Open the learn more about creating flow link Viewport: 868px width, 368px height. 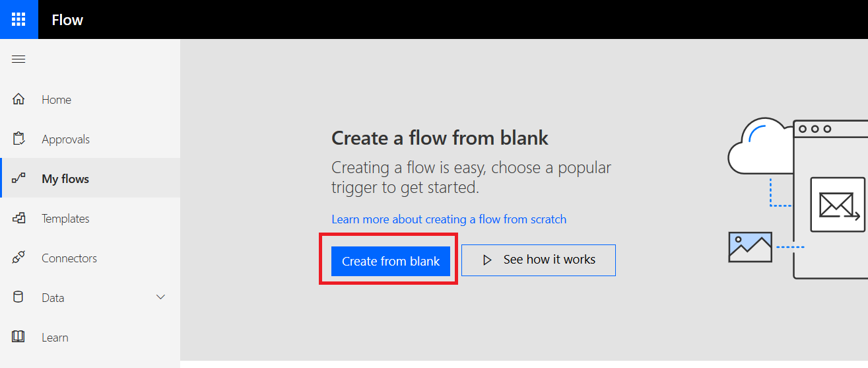pyautogui.click(x=449, y=219)
